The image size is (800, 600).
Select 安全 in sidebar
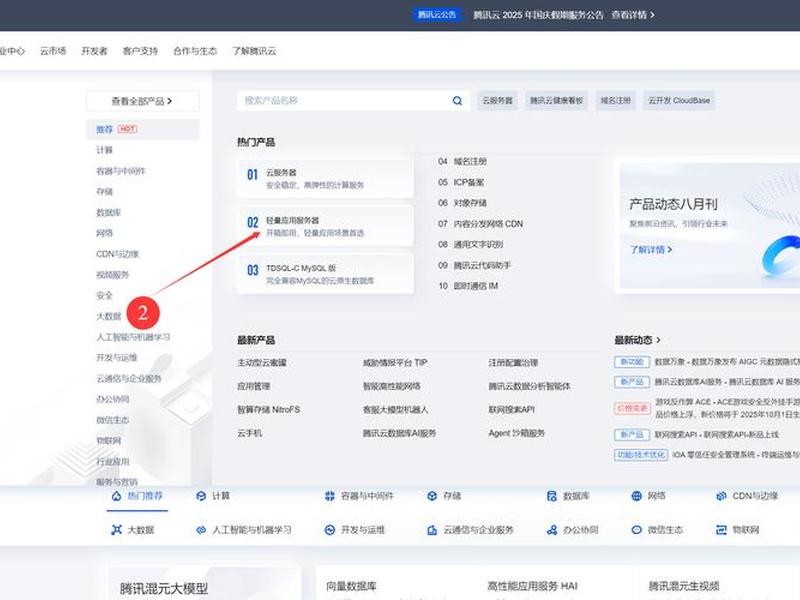point(105,295)
